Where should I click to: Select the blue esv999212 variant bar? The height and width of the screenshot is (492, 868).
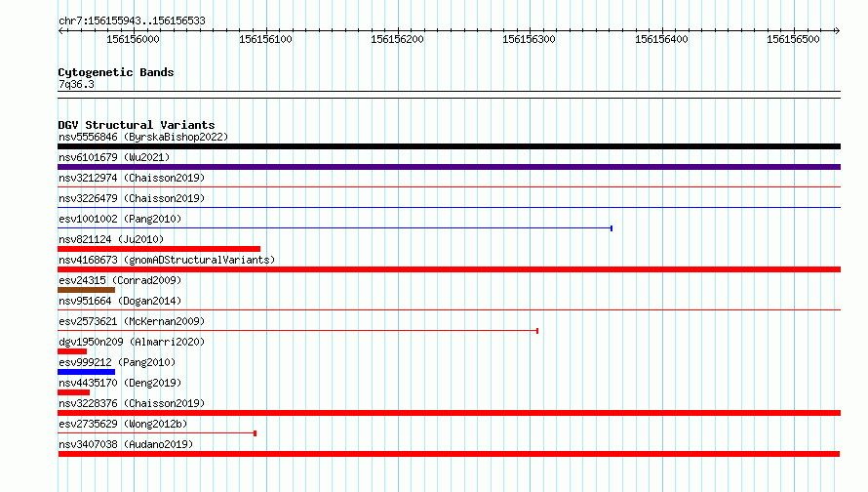87,372
